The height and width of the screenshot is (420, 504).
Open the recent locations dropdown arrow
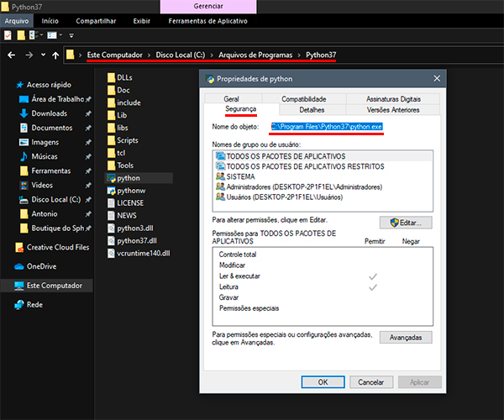(43, 55)
